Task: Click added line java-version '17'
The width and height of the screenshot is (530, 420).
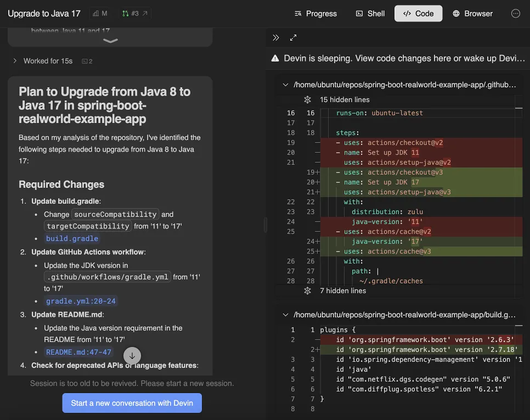Action: coord(421,242)
